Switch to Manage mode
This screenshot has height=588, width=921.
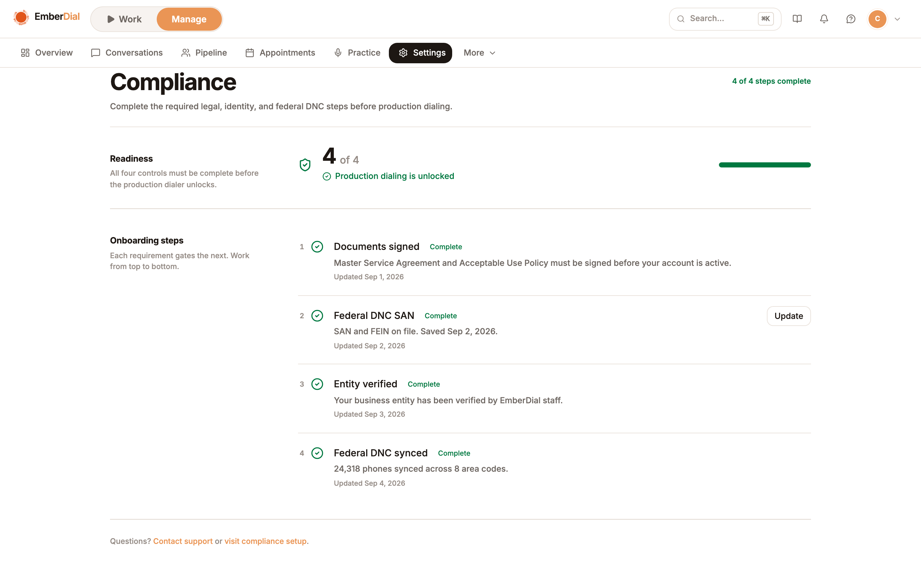[x=189, y=19]
